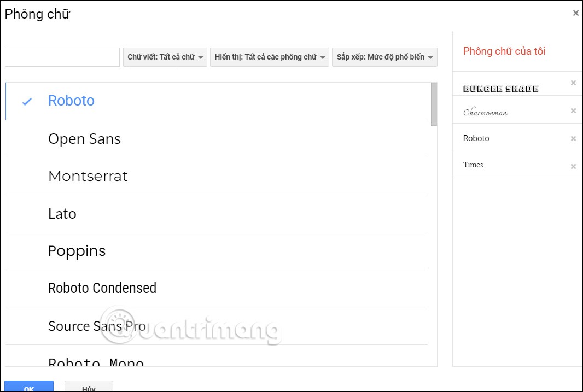Select Open Sans from the font list

click(x=217, y=139)
